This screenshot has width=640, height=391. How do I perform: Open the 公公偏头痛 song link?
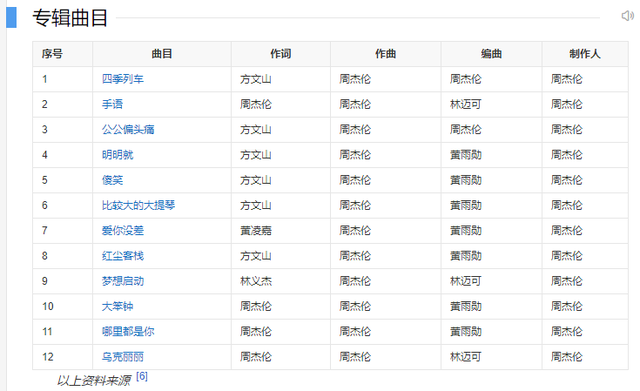pos(128,129)
